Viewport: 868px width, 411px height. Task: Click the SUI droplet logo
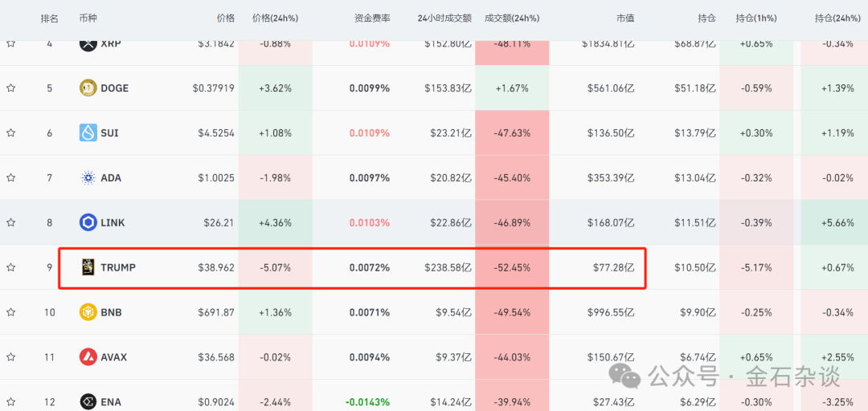click(x=88, y=132)
